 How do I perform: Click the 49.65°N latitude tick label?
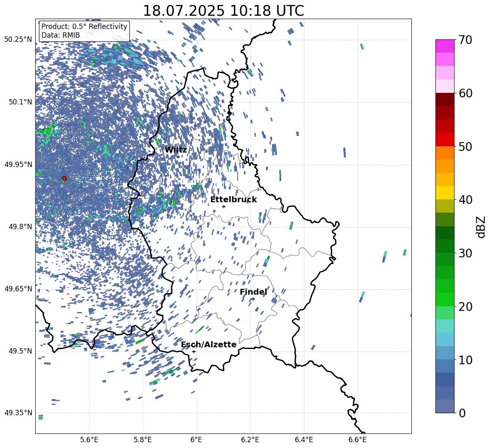click(x=18, y=288)
